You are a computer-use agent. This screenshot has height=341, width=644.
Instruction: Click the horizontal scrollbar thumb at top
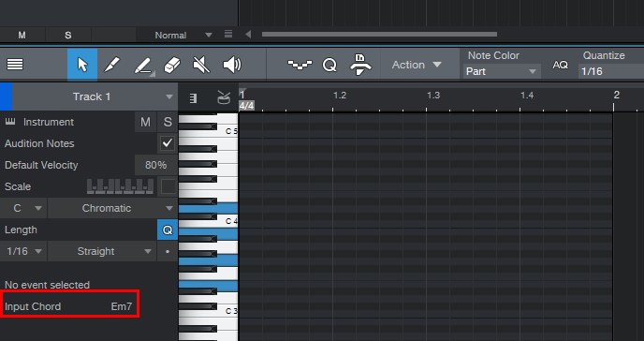pyautogui.click(x=379, y=35)
